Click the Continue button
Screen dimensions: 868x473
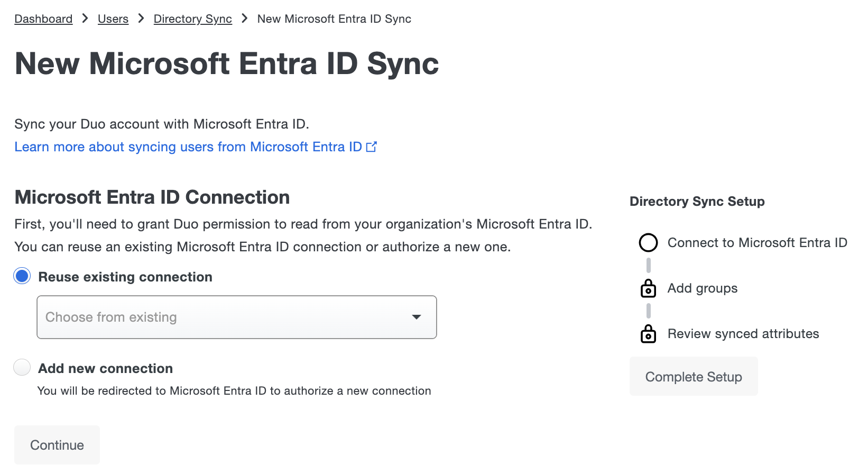(x=57, y=445)
